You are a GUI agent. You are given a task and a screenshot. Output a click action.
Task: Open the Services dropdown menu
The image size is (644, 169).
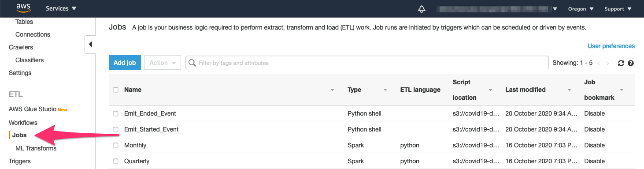(61, 8)
